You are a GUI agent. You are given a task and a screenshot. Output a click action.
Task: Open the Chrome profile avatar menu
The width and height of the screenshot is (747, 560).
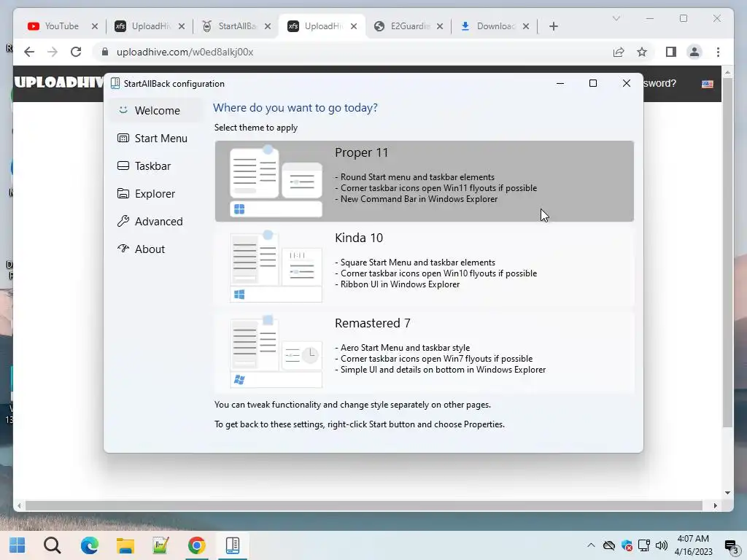[694, 52]
